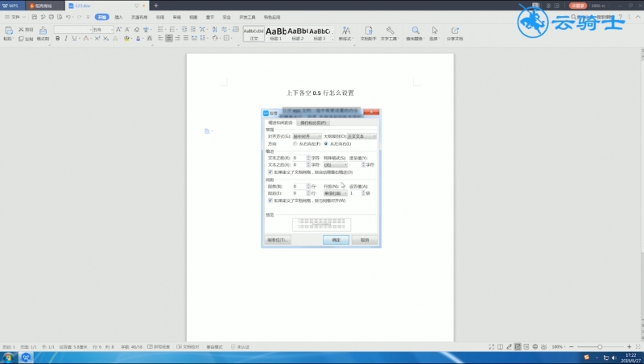
Task: Toggle Underline formatting
Action: tap(74, 38)
